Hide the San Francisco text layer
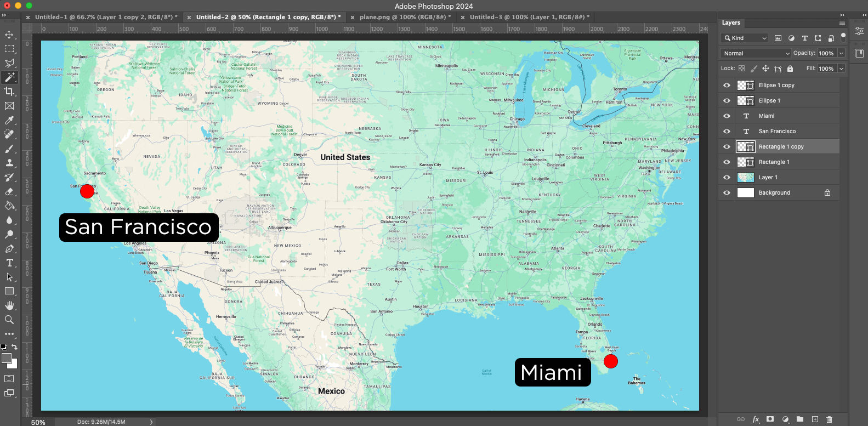 click(727, 131)
